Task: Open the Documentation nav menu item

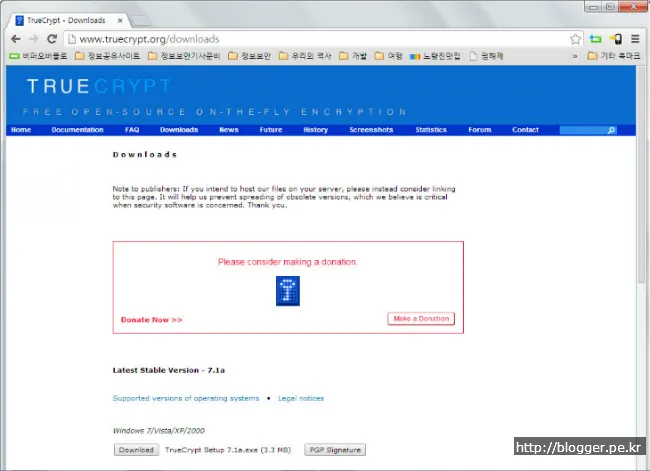Action: pos(78,130)
